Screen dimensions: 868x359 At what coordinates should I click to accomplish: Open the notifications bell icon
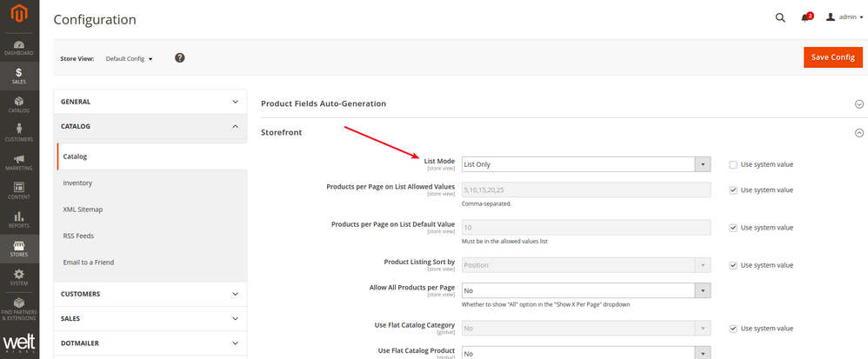click(x=805, y=17)
